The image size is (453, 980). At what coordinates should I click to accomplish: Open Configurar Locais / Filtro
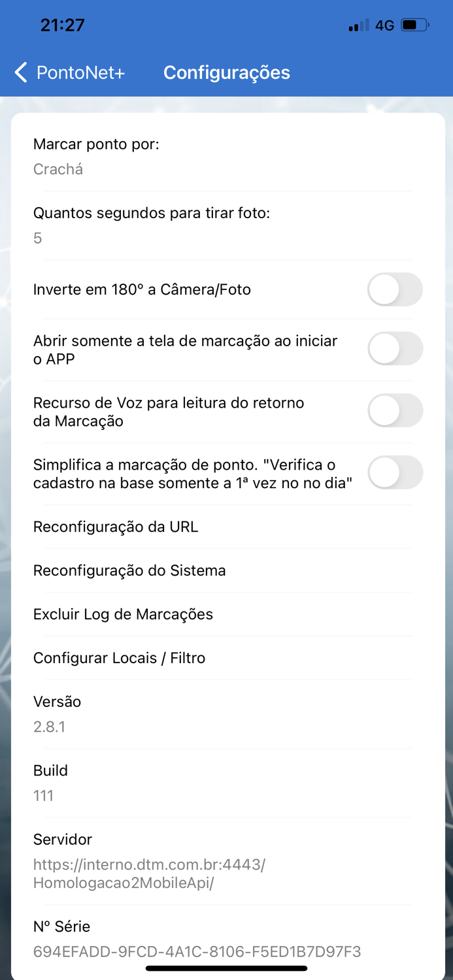coord(119,658)
